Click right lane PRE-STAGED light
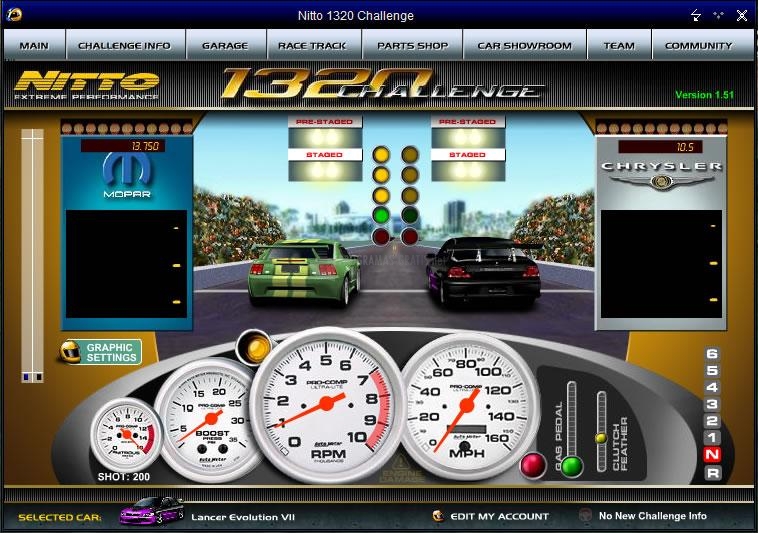The height and width of the screenshot is (533, 758). point(467,137)
